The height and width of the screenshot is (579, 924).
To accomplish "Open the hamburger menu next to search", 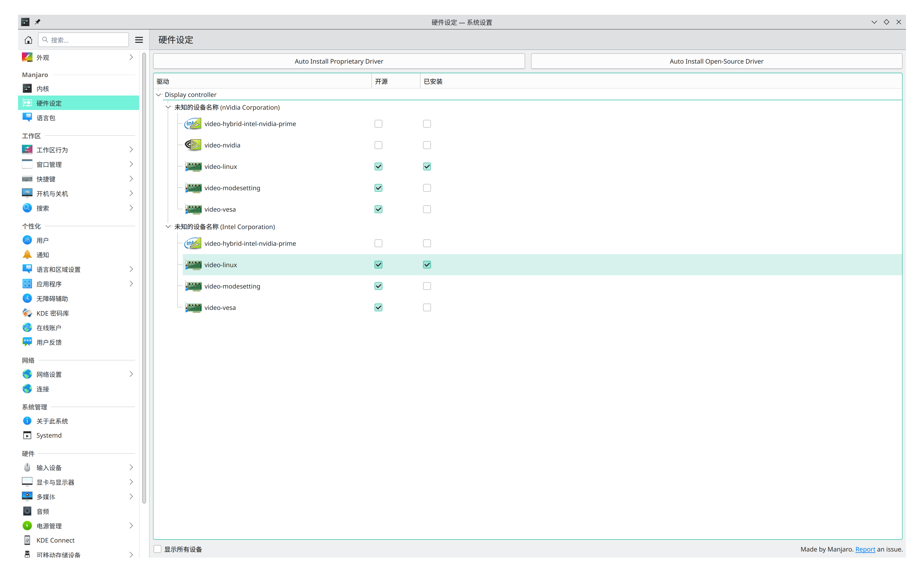I will pos(139,40).
